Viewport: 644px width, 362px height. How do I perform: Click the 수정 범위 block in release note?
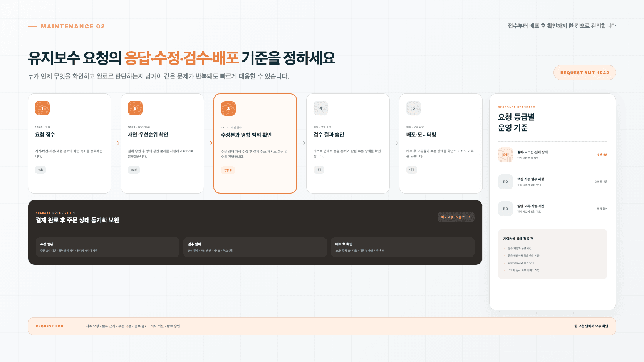(x=107, y=247)
